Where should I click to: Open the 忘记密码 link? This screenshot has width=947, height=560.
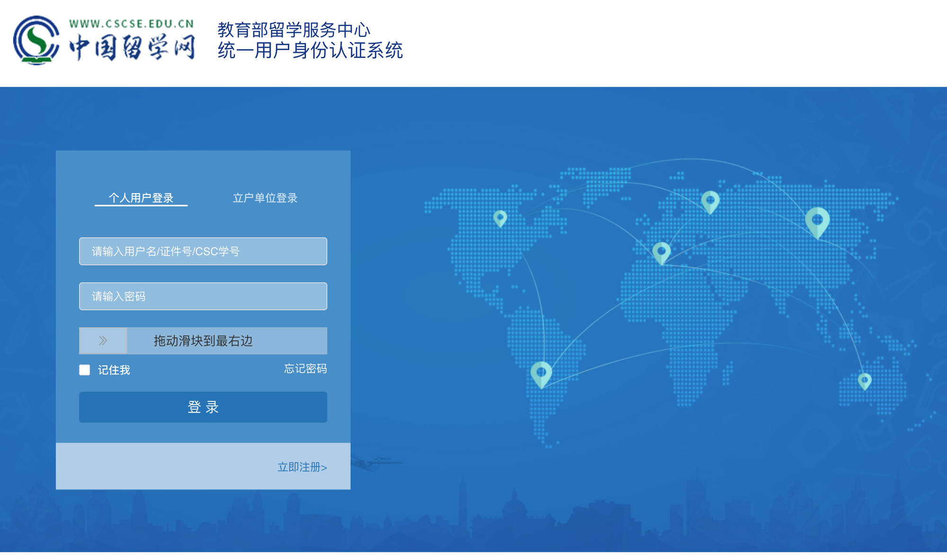[305, 369]
